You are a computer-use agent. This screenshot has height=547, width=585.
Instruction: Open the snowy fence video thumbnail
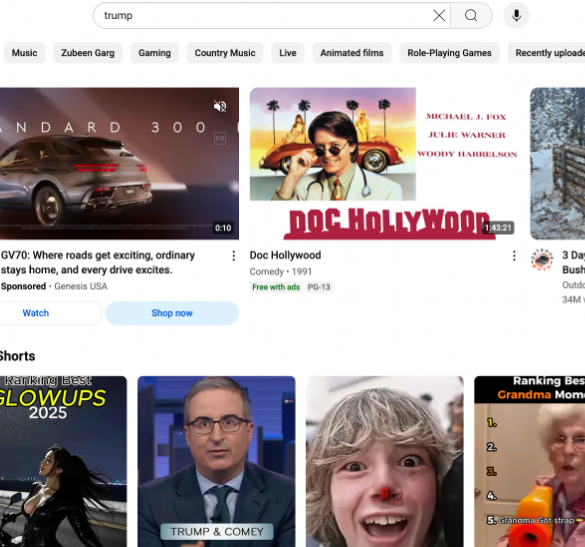click(x=557, y=163)
